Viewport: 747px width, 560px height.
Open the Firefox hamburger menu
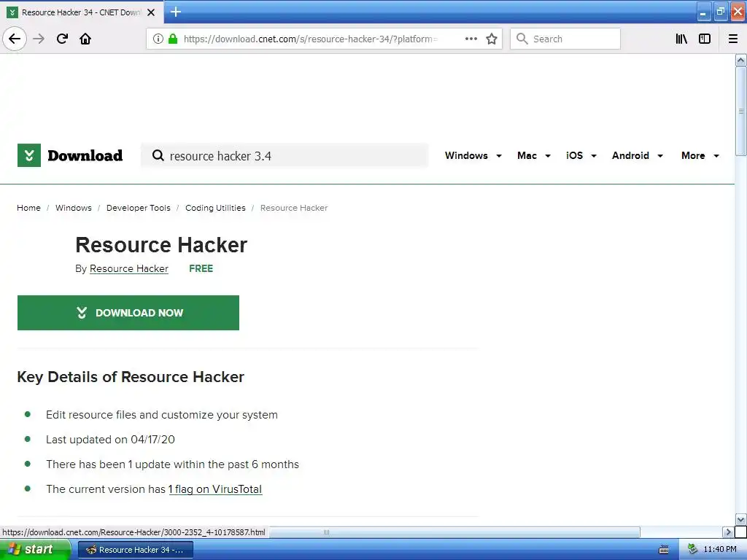tap(733, 39)
